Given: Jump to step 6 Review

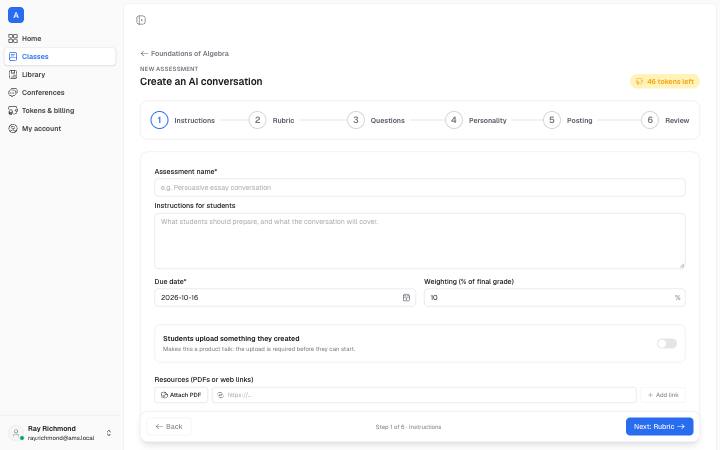Looking at the screenshot, I should tap(665, 120).
